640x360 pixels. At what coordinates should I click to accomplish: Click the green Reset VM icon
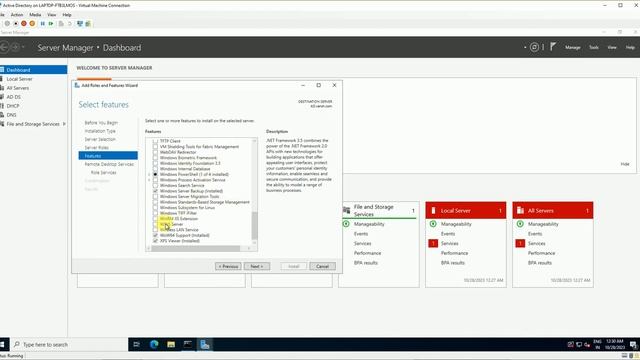tap(51, 24)
